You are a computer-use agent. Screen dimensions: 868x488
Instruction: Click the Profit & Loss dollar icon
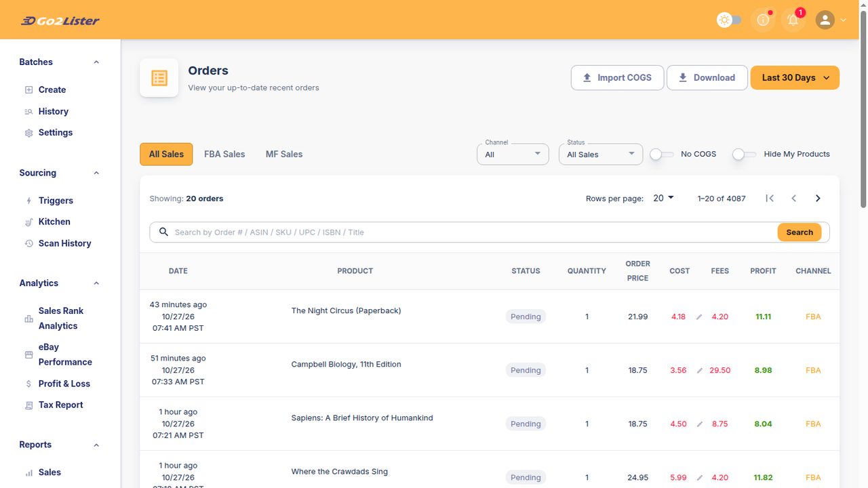point(28,384)
